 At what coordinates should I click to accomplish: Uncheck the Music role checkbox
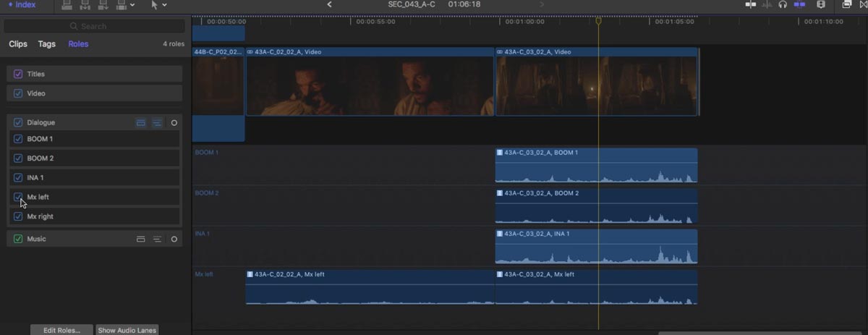[x=18, y=239]
